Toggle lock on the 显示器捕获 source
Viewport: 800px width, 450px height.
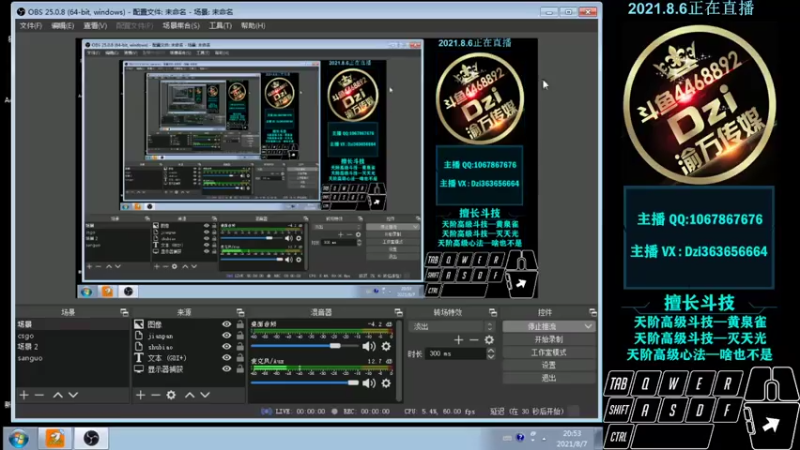point(240,369)
